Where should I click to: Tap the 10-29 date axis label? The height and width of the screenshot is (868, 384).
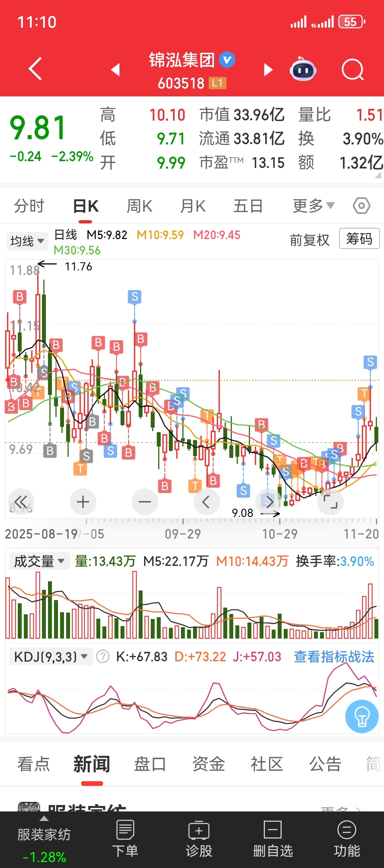pos(280,534)
